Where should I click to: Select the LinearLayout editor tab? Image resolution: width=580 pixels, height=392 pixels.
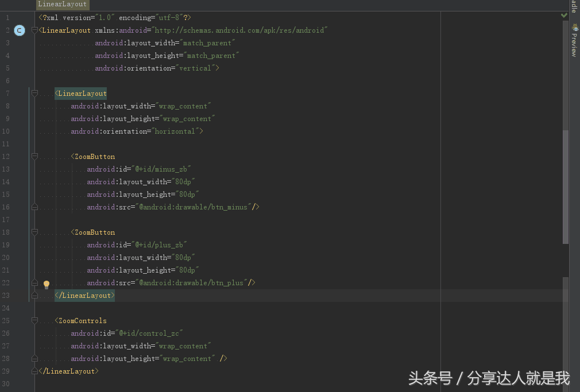click(x=62, y=4)
